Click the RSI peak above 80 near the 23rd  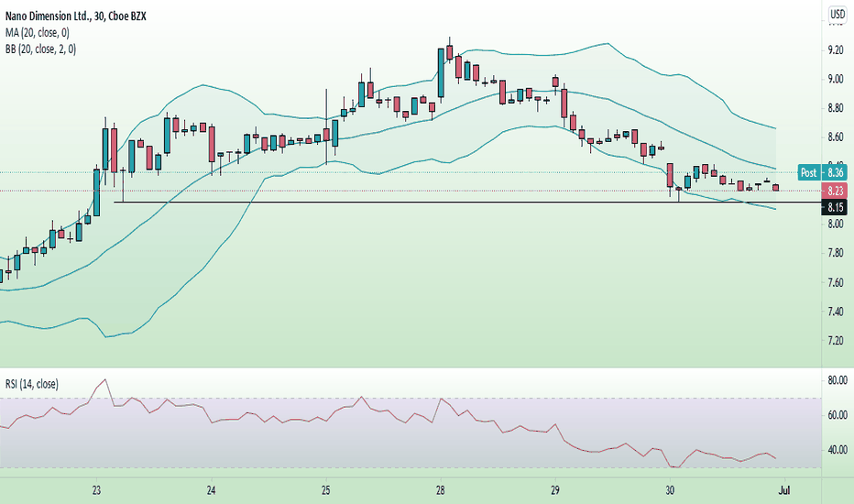click(x=105, y=379)
